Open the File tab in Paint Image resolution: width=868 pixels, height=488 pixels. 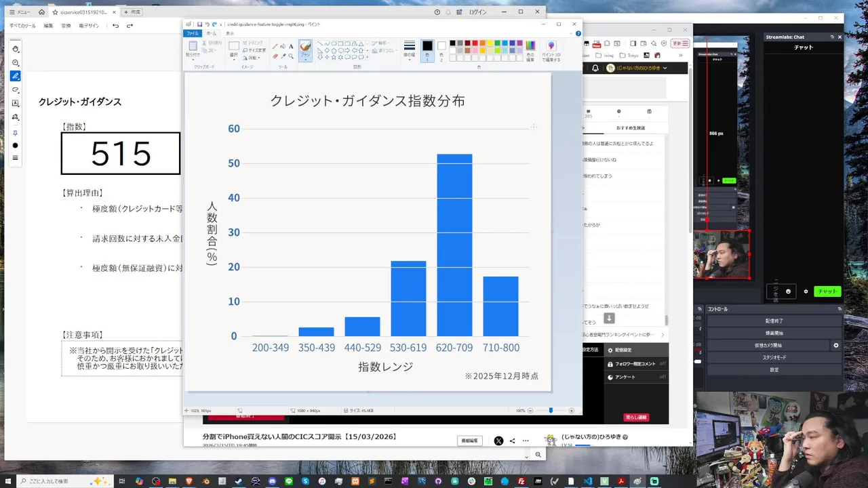click(193, 33)
